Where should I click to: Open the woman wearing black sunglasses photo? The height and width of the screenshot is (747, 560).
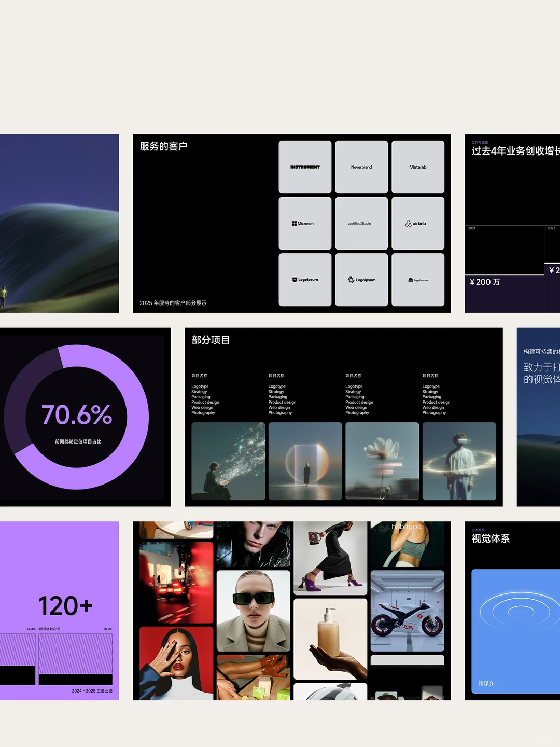point(254,611)
